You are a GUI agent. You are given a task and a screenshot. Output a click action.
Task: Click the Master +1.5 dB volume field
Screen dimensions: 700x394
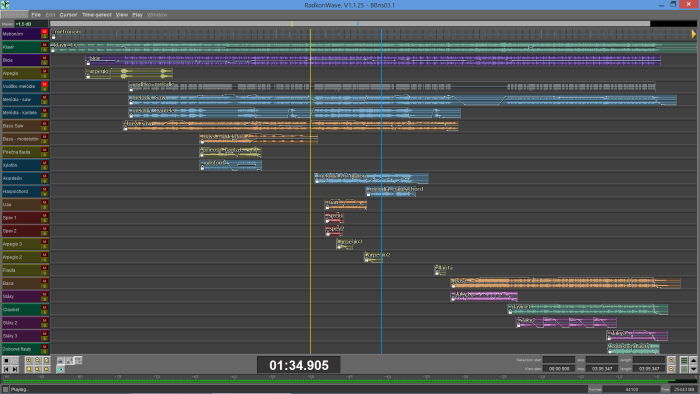point(31,24)
